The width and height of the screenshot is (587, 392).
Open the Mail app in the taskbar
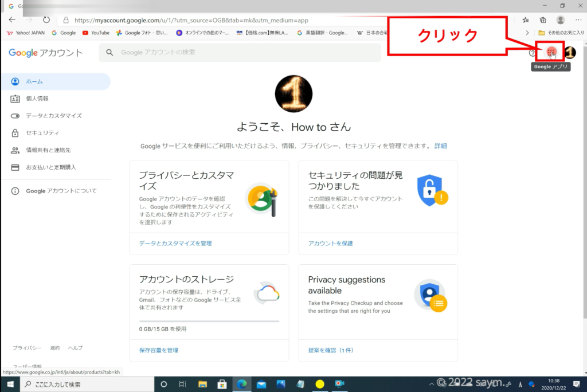pos(261,384)
